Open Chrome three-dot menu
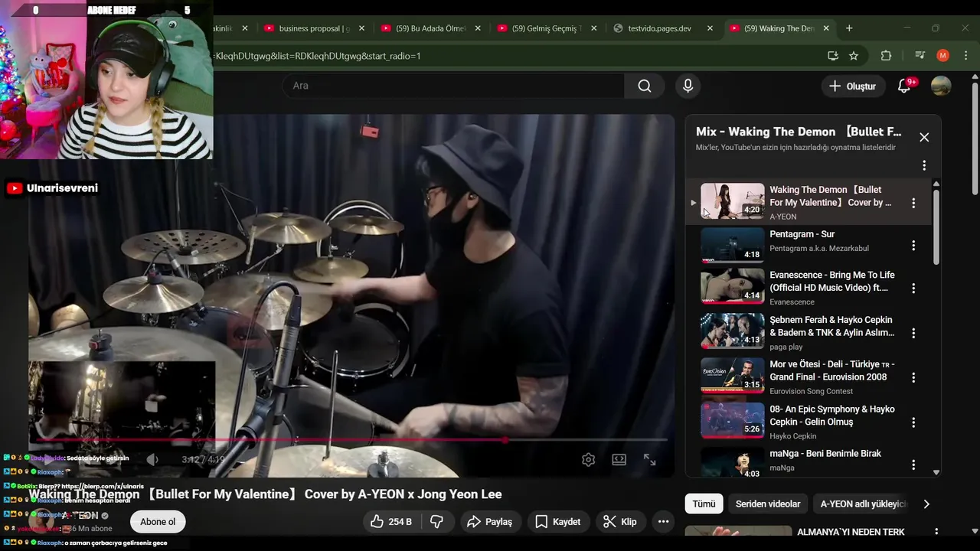The image size is (980, 551). click(966, 56)
